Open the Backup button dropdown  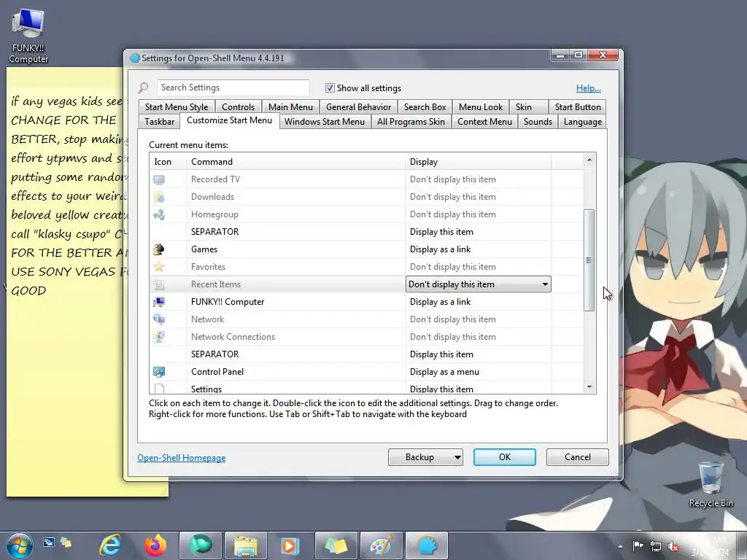click(457, 457)
